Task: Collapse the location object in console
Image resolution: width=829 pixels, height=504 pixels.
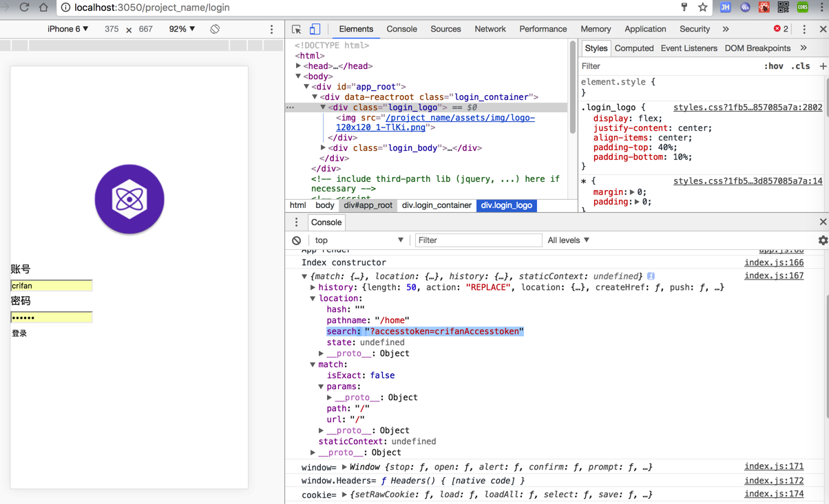Action: click(313, 299)
